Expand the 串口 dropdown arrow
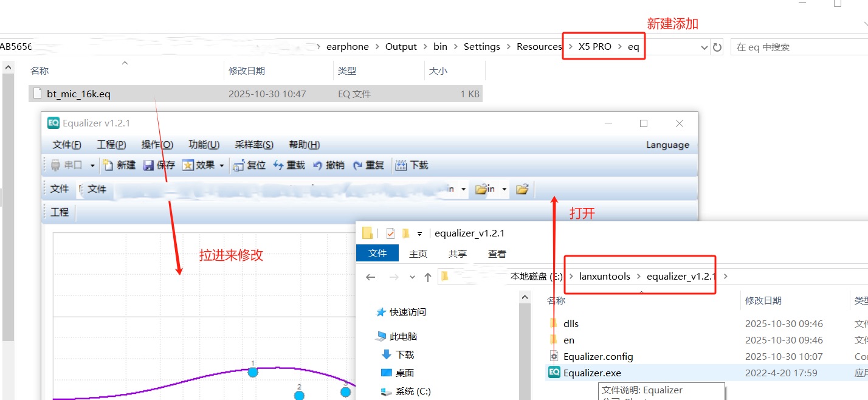The width and height of the screenshot is (868, 400). pyautogui.click(x=92, y=165)
